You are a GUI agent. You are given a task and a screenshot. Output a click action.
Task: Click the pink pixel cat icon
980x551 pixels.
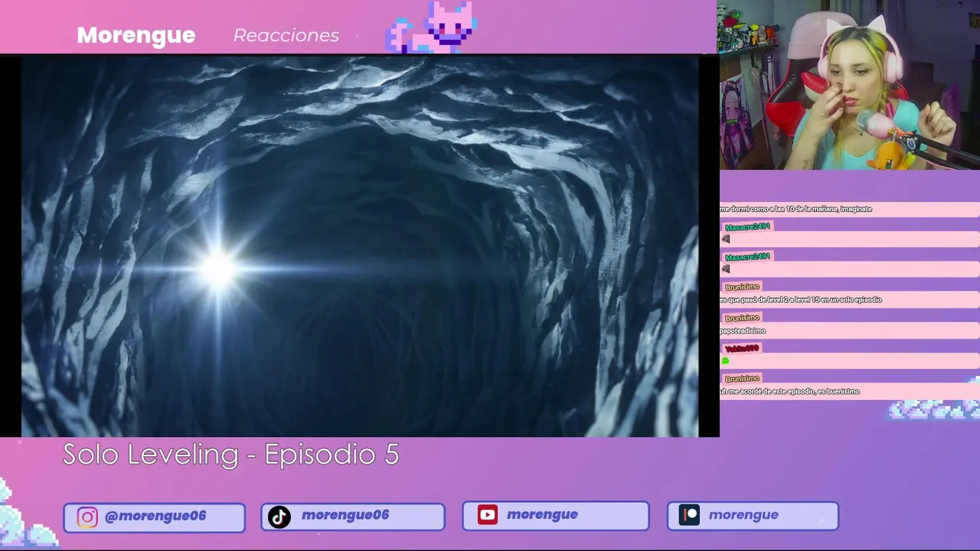(x=432, y=27)
